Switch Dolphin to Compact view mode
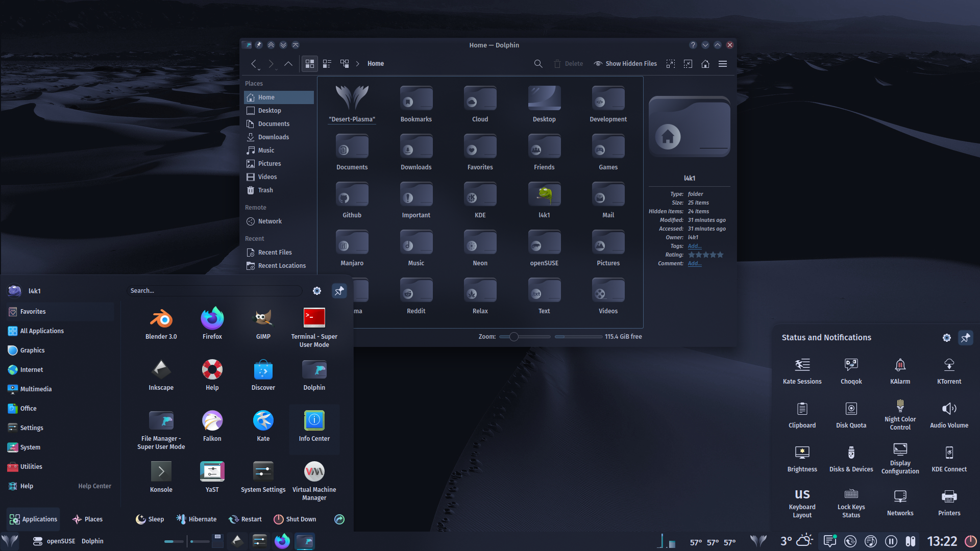Viewport: 980px width, 551px height. click(x=327, y=64)
